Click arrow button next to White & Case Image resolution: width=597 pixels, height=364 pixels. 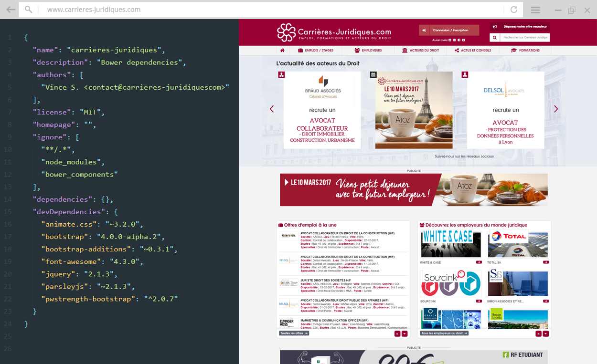tap(479, 262)
